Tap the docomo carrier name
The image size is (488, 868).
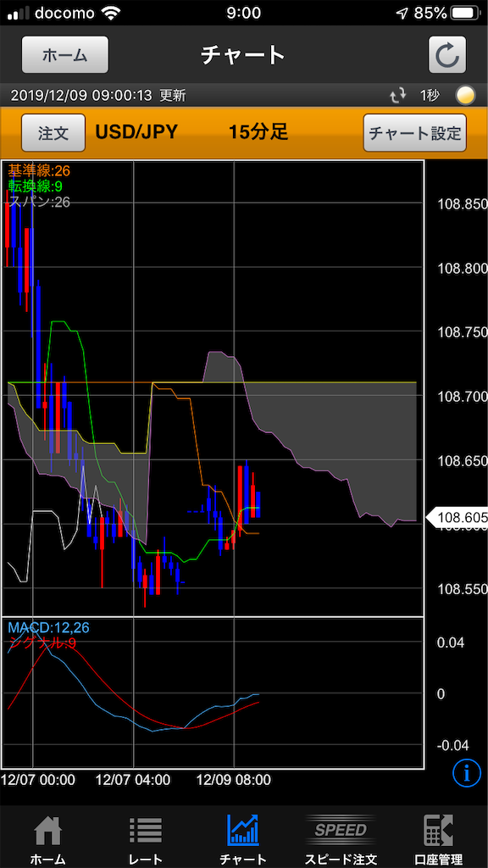(64, 14)
